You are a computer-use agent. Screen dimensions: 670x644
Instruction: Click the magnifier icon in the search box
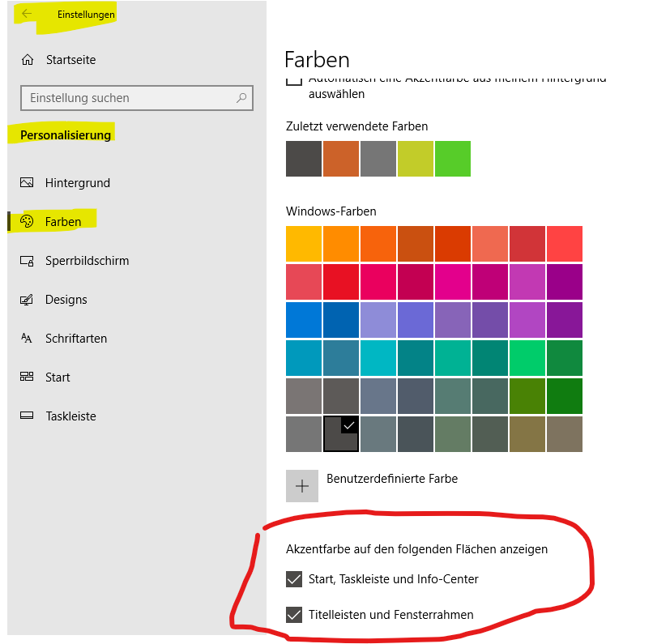pyautogui.click(x=241, y=98)
